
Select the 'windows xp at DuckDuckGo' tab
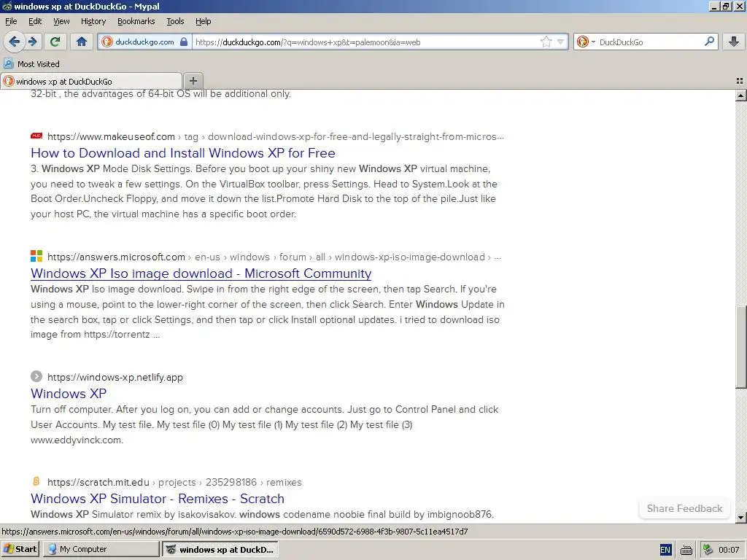click(x=91, y=81)
